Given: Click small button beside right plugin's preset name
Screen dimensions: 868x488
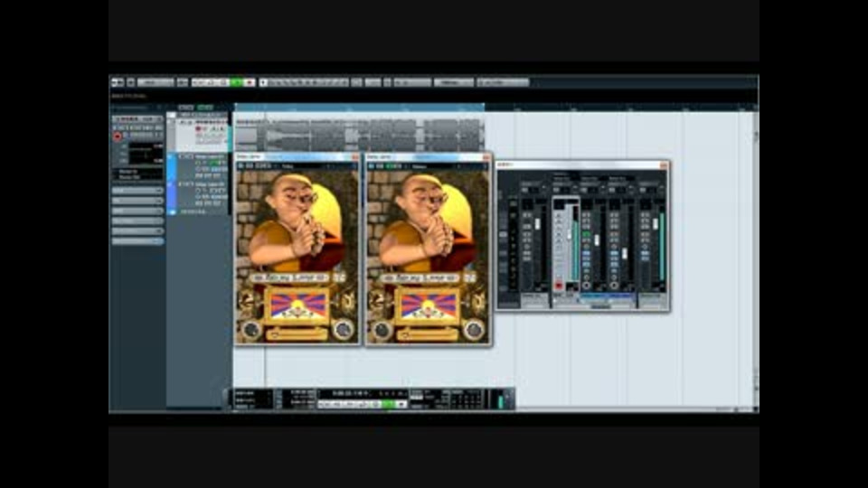Looking at the screenshot, I should tap(470, 277).
